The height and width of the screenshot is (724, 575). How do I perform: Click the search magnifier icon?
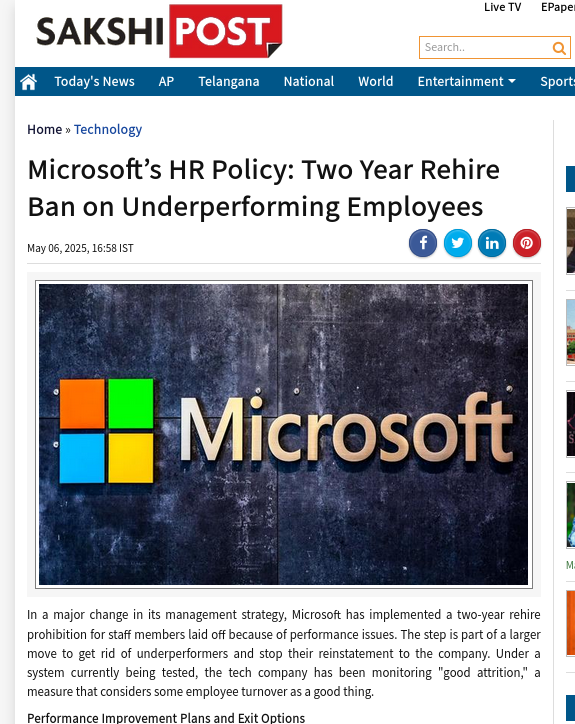(559, 48)
